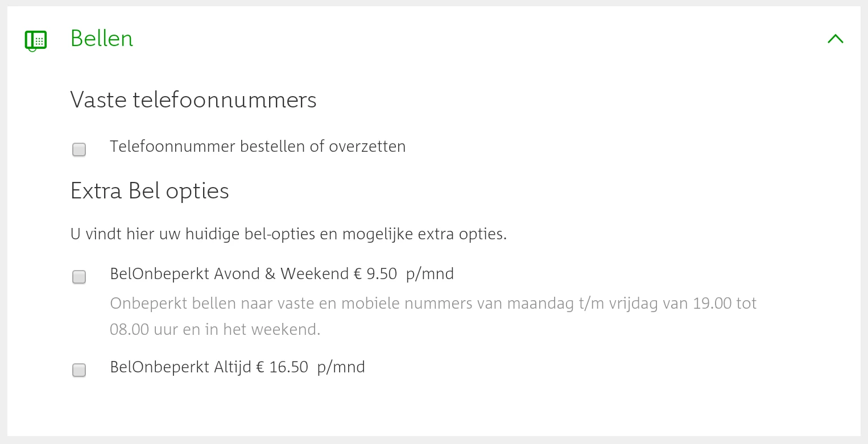868x444 pixels.
Task: Check the BelOnbeperkt Altijd option box
Action: pos(79,370)
